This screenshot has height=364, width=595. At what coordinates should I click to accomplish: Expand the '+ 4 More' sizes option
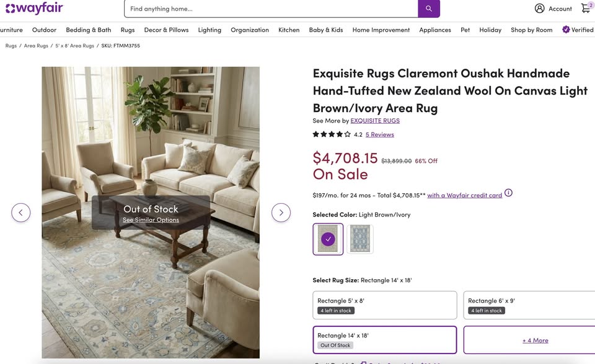tap(535, 340)
